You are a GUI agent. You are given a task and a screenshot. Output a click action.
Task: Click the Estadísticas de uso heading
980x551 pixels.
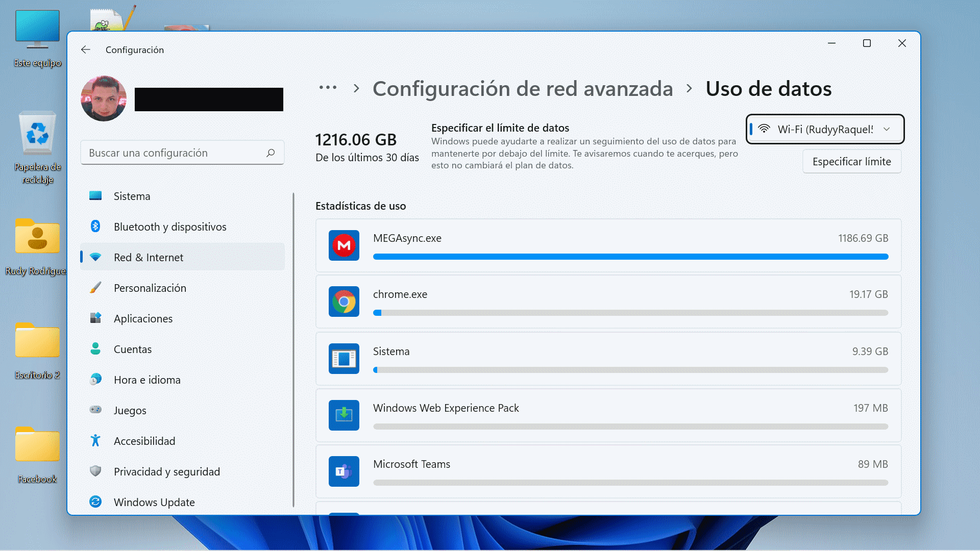tap(360, 206)
